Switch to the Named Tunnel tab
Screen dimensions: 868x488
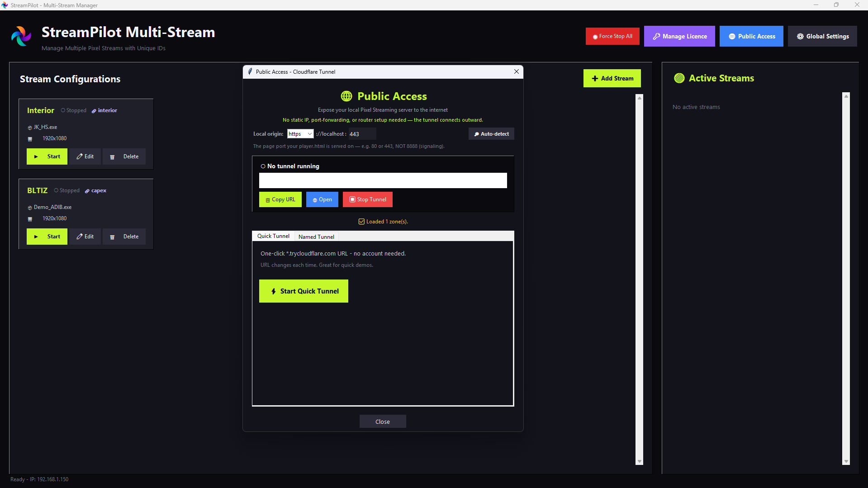click(316, 237)
